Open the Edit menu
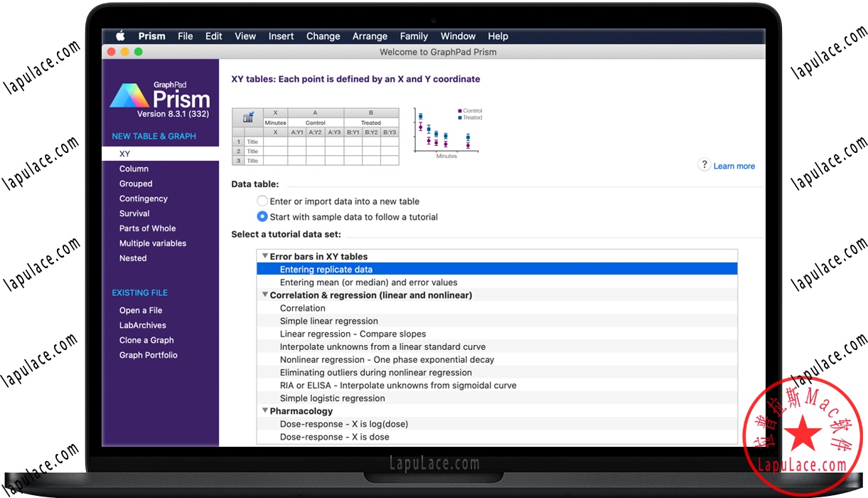 (x=214, y=36)
